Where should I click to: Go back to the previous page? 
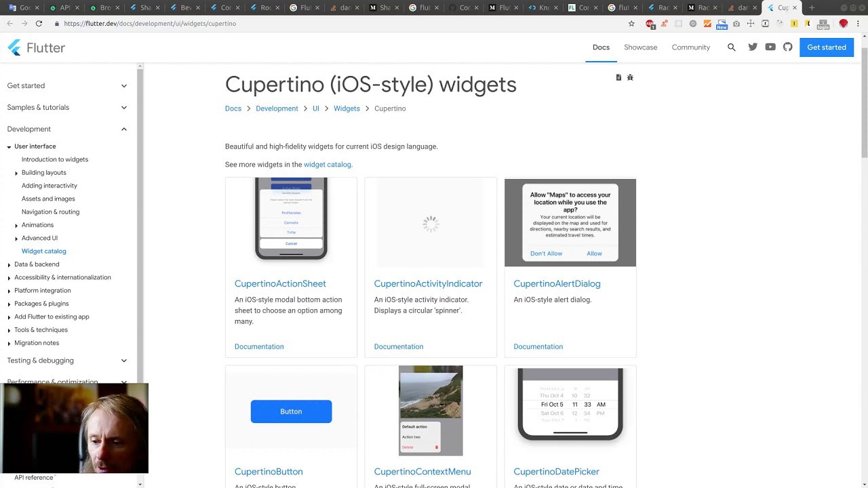[9, 23]
